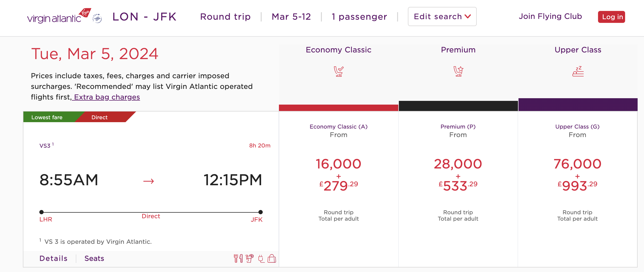Screen dimensions: 644x272
Task: Open Join Flying Club link
Action: pyautogui.click(x=550, y=17)
